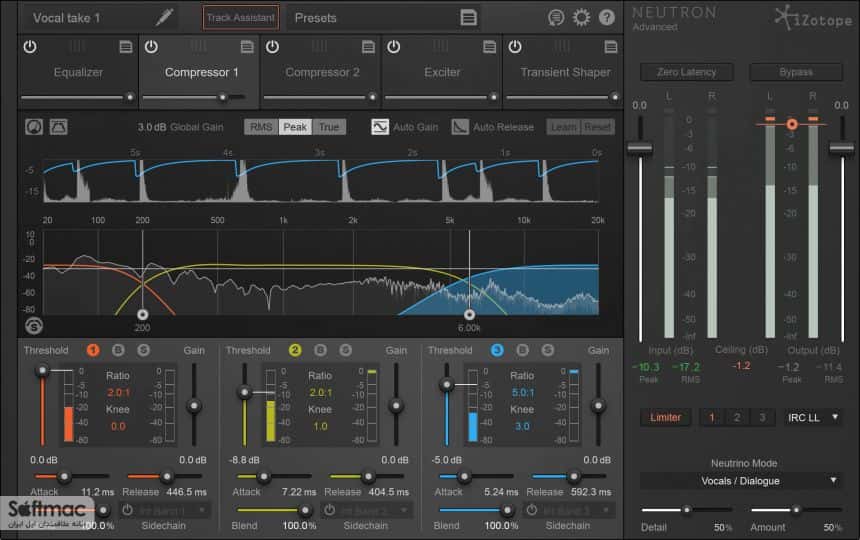The height and width of the screenshot is (540, 860).
Task: Open the Presets list icon
Action: tap(468, 18)
